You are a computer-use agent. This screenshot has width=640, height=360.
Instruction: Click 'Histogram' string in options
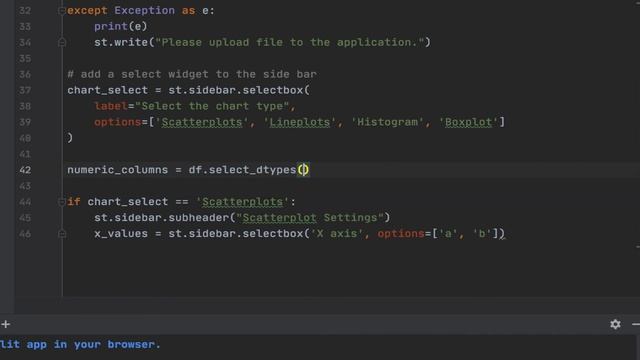click(x=387, y=122)
